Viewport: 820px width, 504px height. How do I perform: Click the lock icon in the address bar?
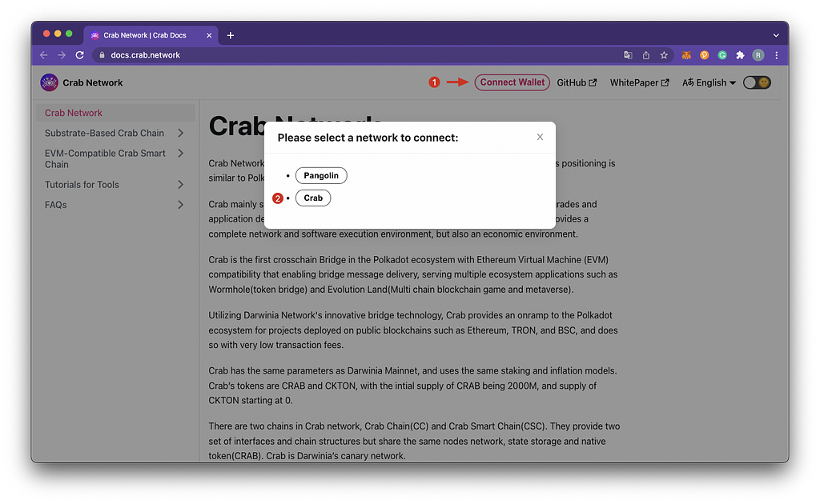coord(102,55)
